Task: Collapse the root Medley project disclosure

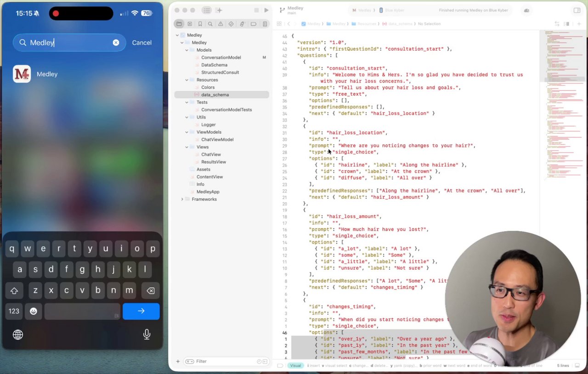Action: tap(177, 35)
